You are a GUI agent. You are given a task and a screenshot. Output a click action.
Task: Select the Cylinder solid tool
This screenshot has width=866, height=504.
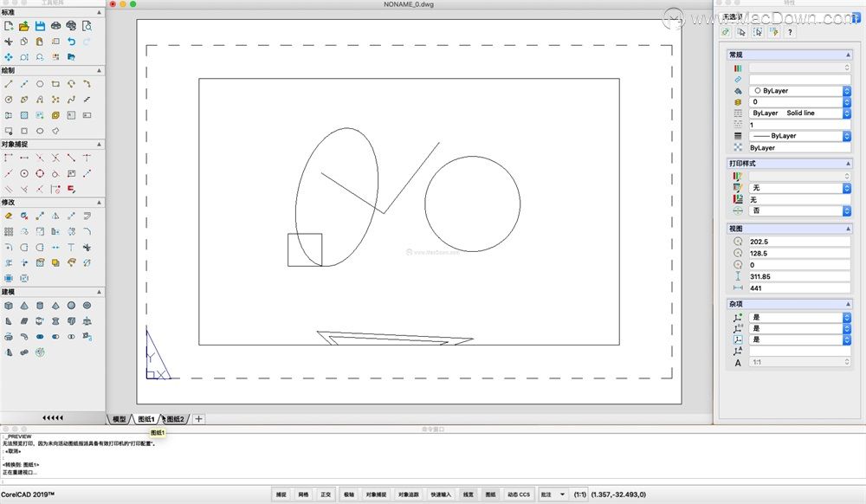(x=40, y=306)
